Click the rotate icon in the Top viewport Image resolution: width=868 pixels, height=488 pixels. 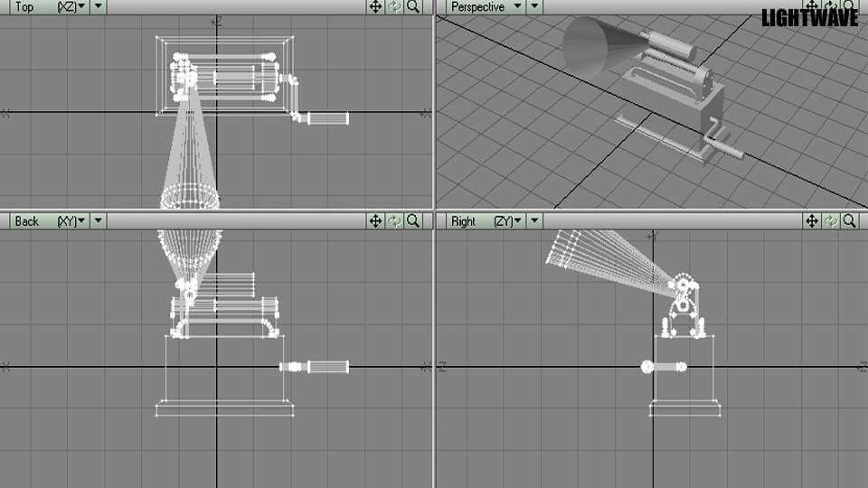click(x=394, y=6)
